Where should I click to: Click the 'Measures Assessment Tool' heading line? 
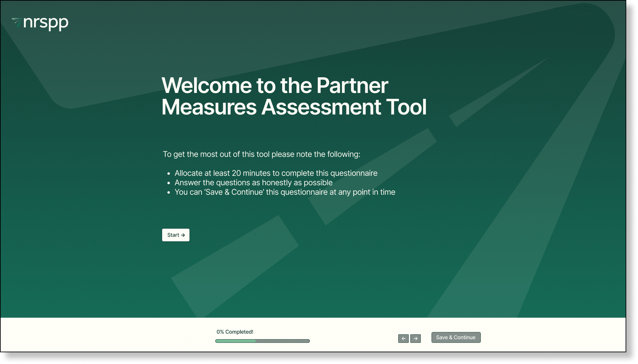[294, 107]
